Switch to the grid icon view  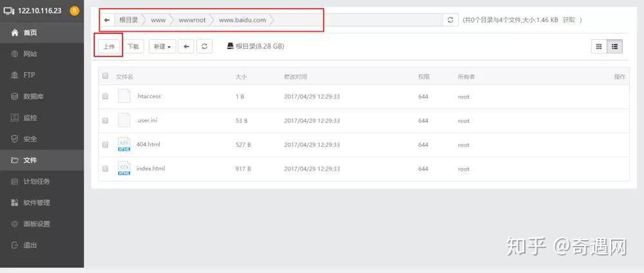pyautogui.click(x=599, y=46)
